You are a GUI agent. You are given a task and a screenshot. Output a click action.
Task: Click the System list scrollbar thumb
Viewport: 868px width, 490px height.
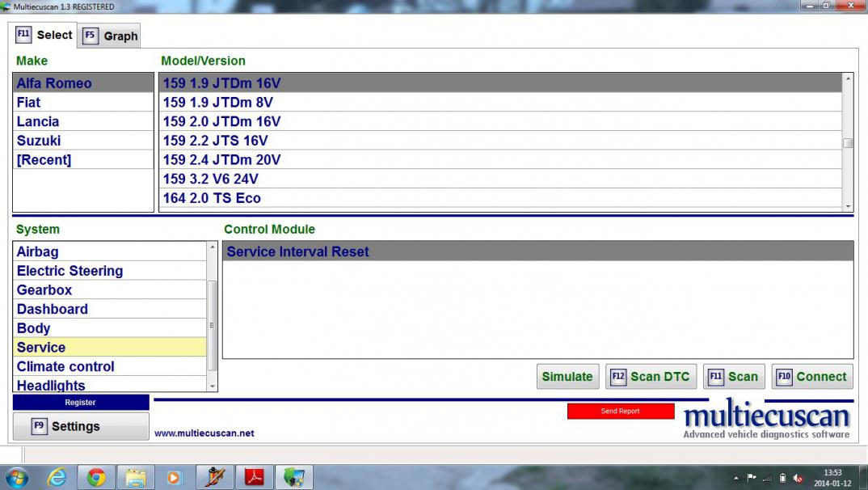point(212,326)
